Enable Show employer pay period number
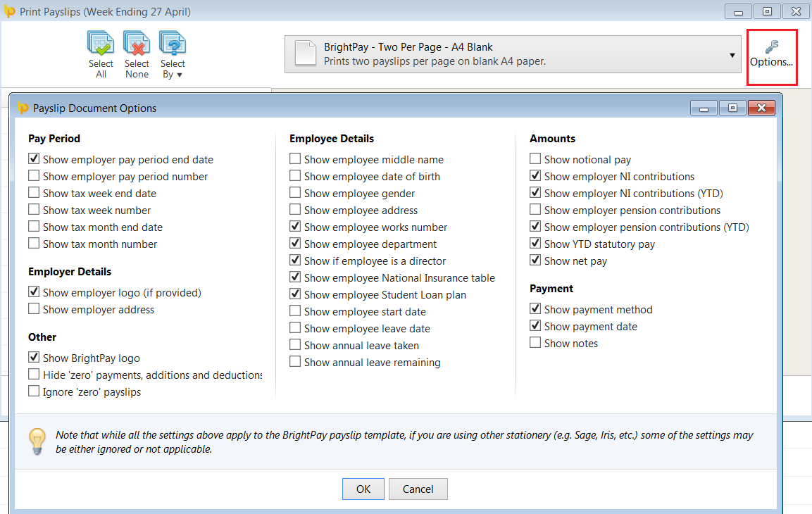812x514 pixels. click(x=35, y=176)
